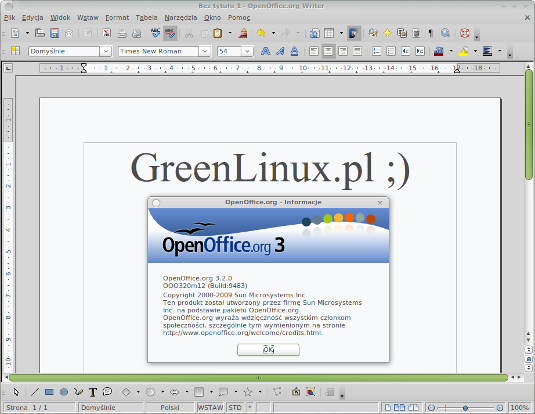The height and width of the screenshot is (414, 535).
Task: Open the Format menu
Action: click(117, 17)
